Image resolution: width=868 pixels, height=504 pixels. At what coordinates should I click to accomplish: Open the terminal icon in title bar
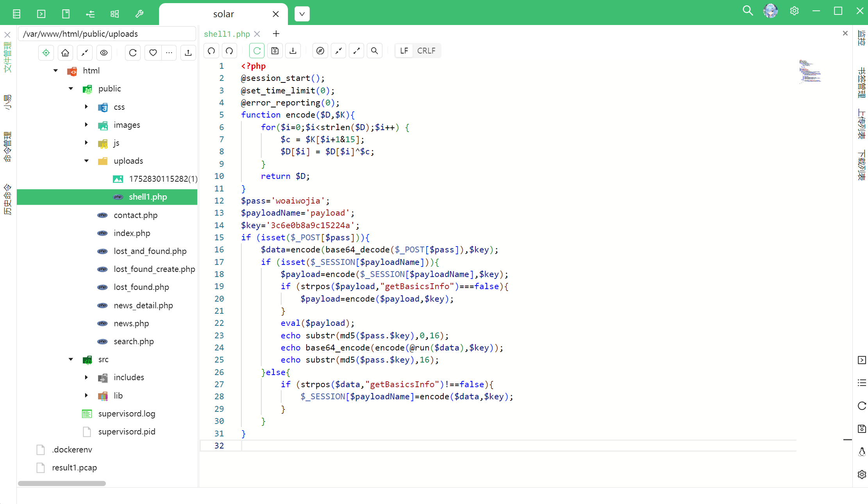41,14
